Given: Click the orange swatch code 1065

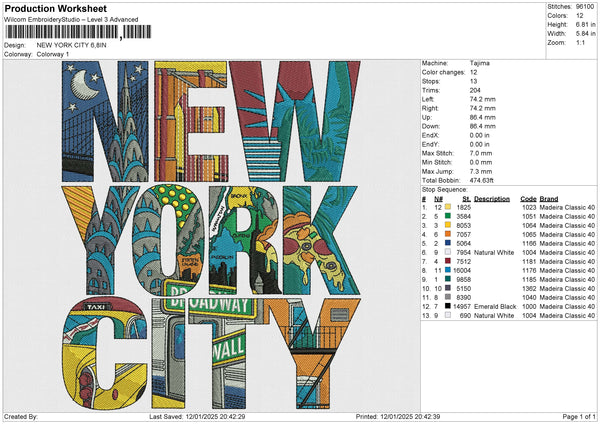Looking at the screenshot, I should point(447,233).
